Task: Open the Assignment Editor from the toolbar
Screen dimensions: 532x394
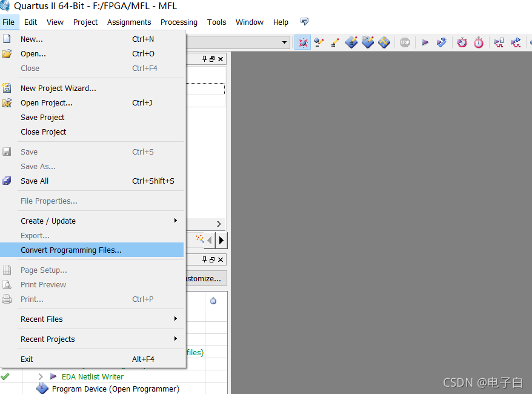Action: (351, 42)
